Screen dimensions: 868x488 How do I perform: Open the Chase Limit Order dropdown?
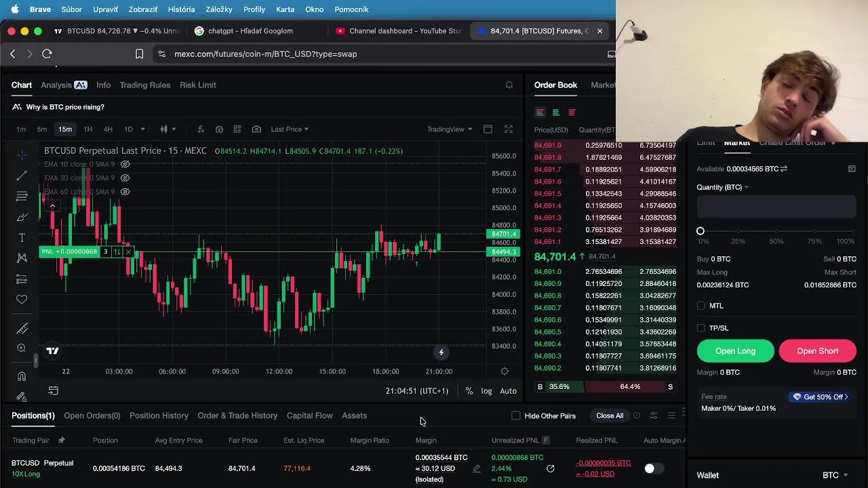point(797,143)
